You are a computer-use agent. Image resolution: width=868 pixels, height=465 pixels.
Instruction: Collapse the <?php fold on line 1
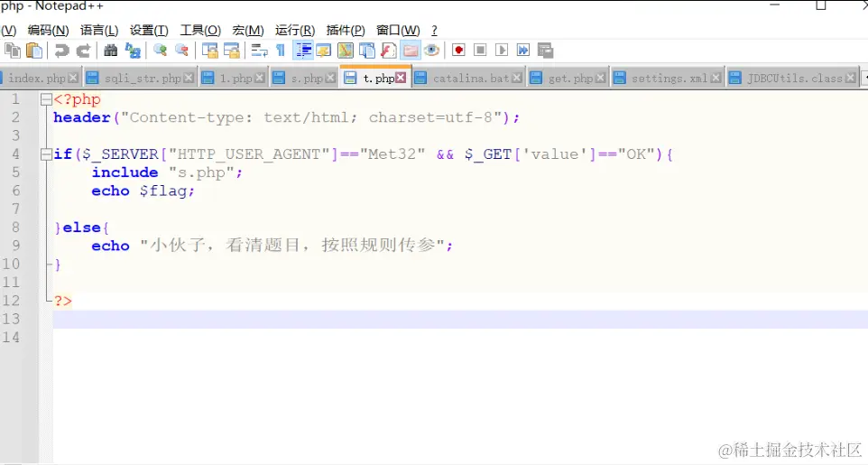coord(46,99)
